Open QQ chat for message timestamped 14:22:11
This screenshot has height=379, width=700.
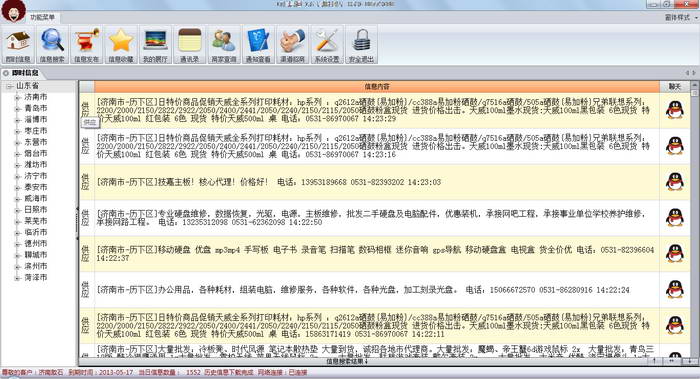675,325
